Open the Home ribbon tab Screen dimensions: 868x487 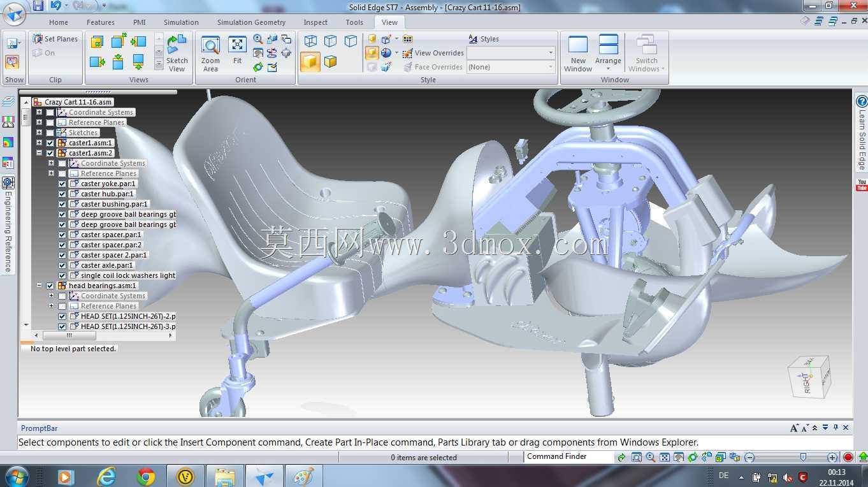coord(59,22)
